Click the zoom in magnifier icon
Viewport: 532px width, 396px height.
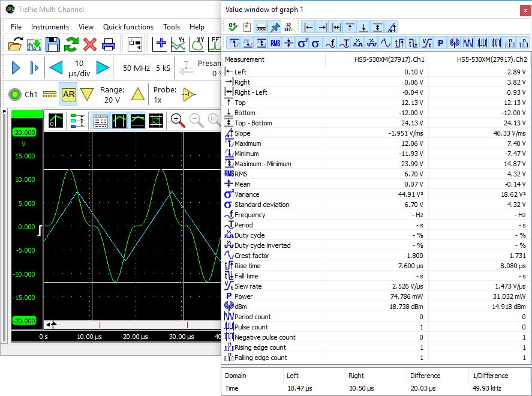point(178,120)
